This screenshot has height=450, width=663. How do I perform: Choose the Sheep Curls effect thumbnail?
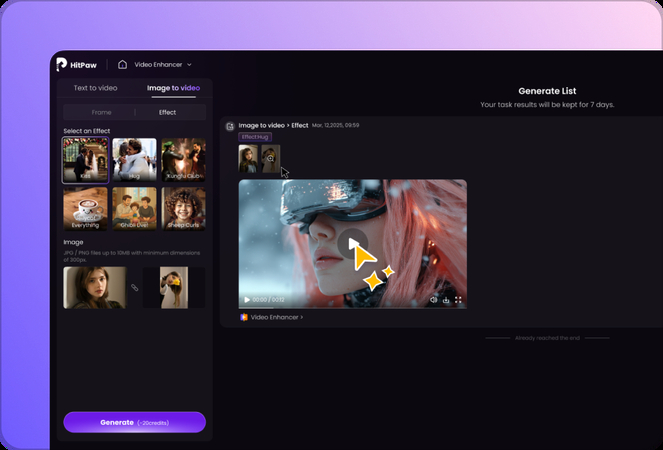(184, 209)
